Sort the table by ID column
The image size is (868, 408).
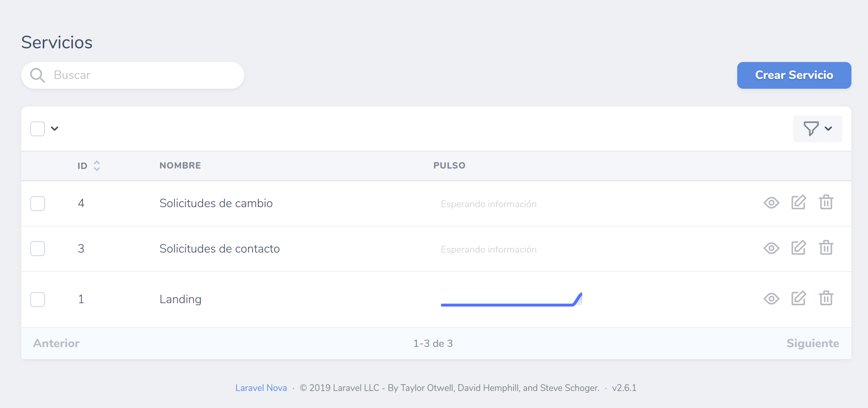[x=88, y=166]
